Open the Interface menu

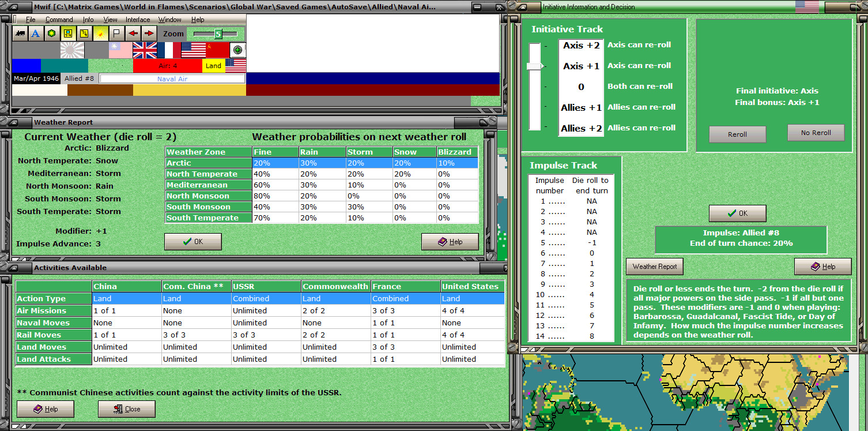(138, 20)
